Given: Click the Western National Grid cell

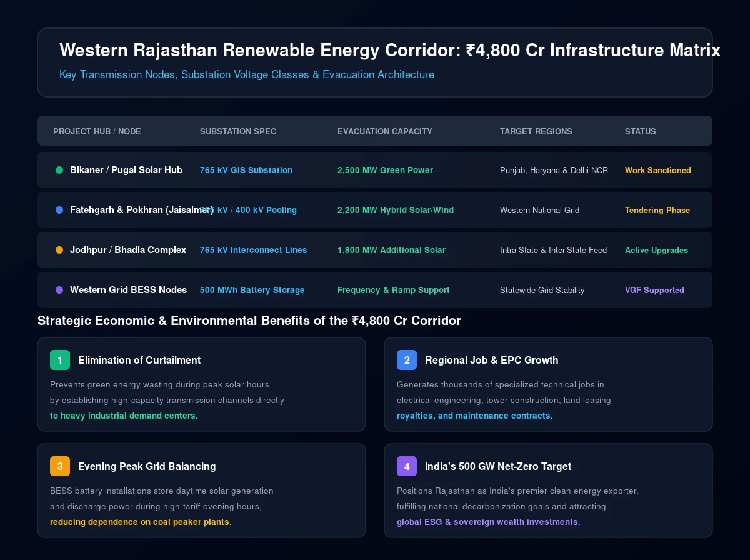Looking at the screenshot, I should [539, 210].
